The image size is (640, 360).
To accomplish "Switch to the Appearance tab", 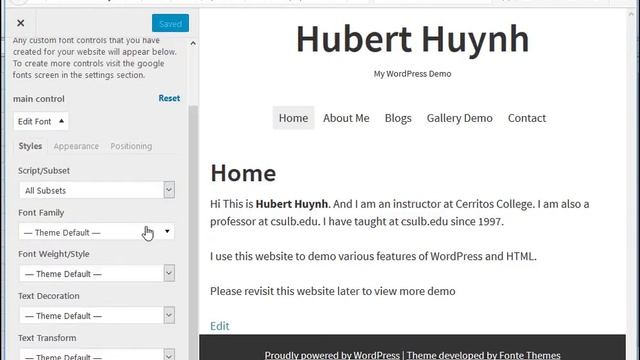I will point(76,146).
